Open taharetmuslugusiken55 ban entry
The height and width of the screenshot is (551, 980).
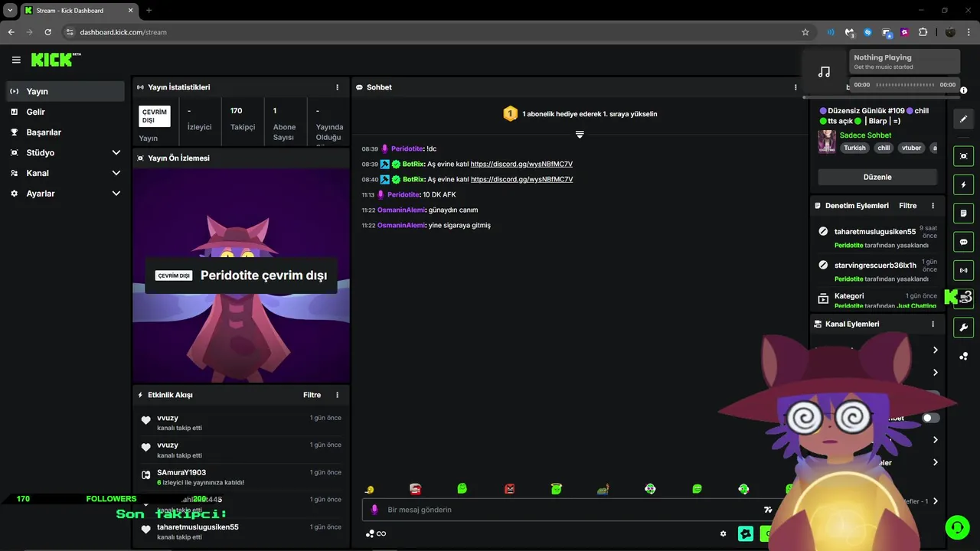point(877,236)
